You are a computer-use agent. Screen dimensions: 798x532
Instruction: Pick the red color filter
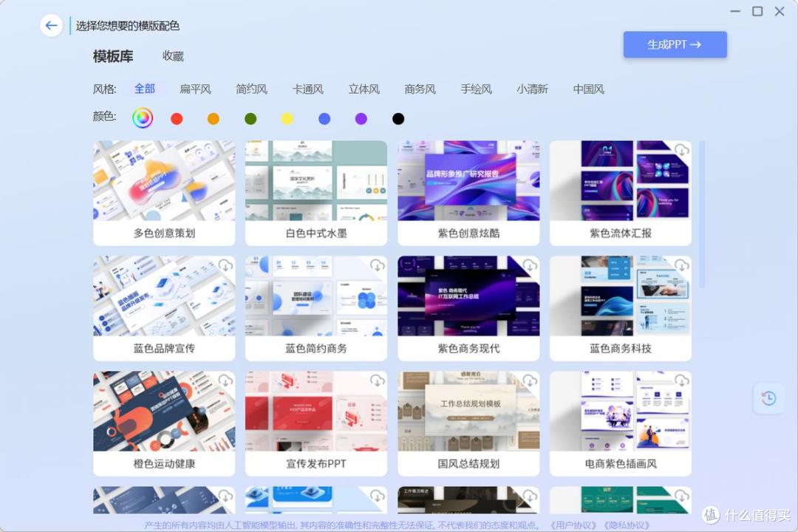coord(177,119)
